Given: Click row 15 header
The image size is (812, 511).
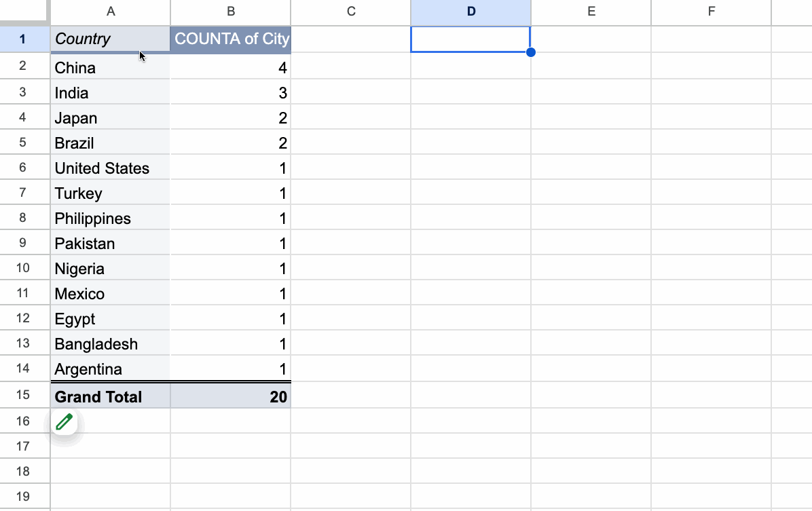Looking at the screenshot, I should pos(23,394).
